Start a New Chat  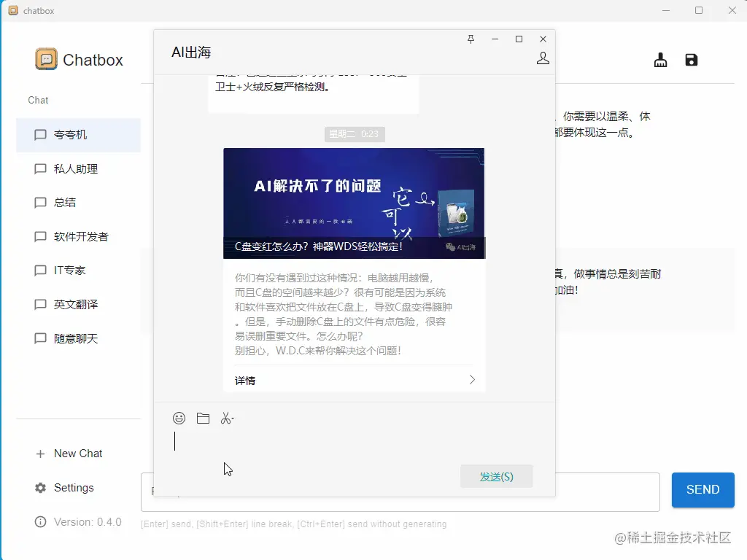[79, 454]
